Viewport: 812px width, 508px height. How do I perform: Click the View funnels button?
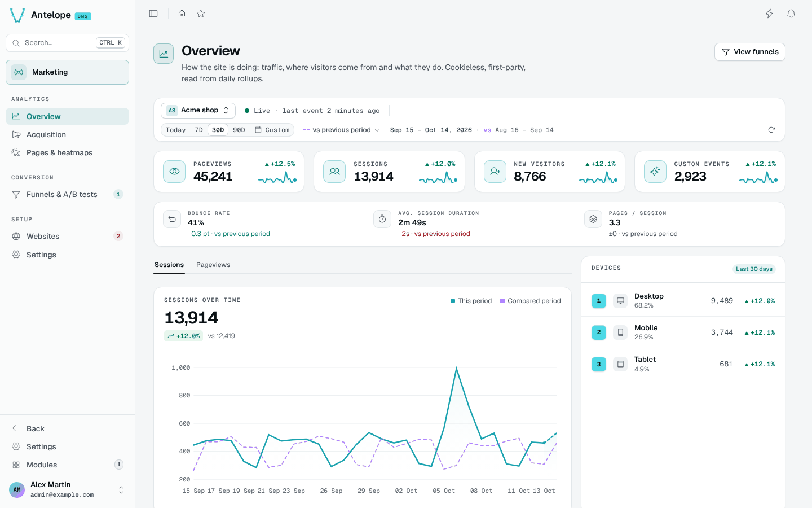[x=750, y=52]
